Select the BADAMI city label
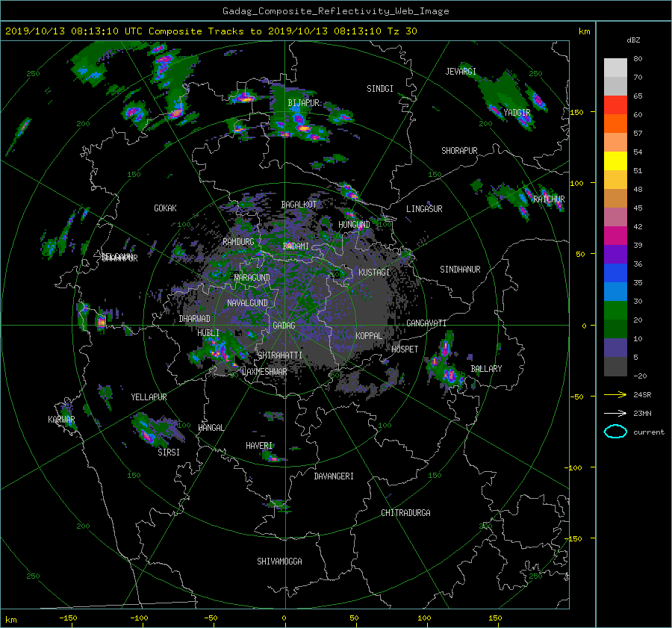 click(x=296, y=246)
